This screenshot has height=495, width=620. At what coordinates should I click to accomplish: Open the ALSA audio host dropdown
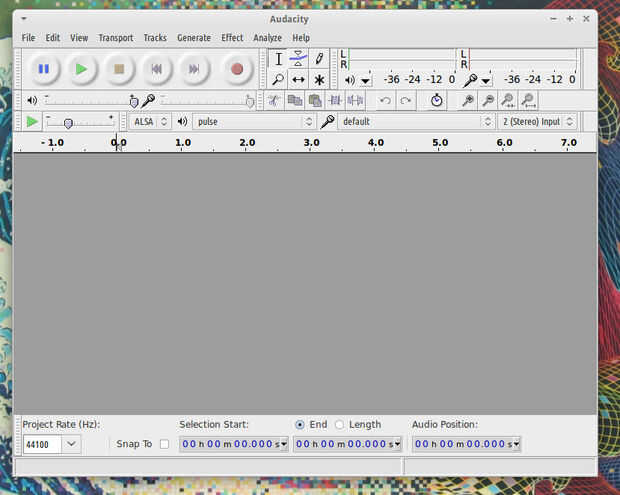[150, 121]
